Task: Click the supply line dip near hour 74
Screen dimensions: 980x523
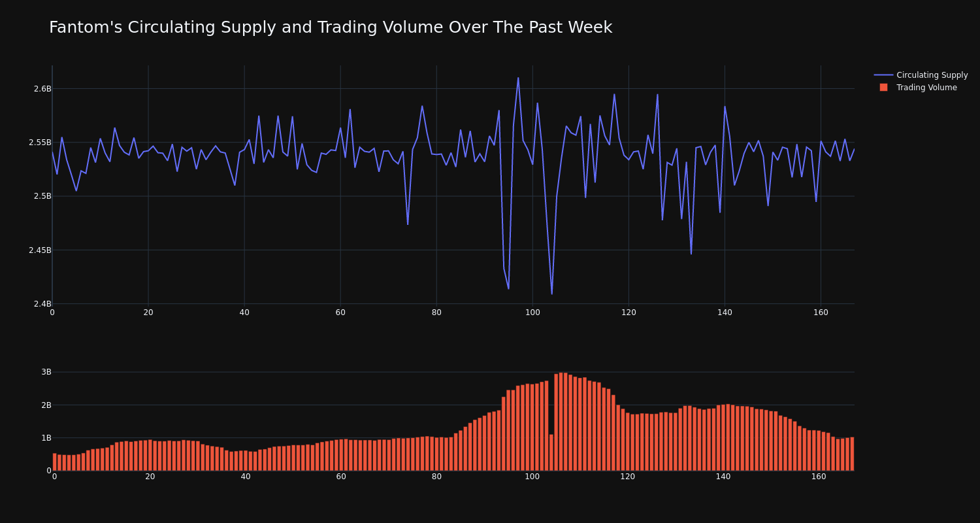Action: click(408, 224)
